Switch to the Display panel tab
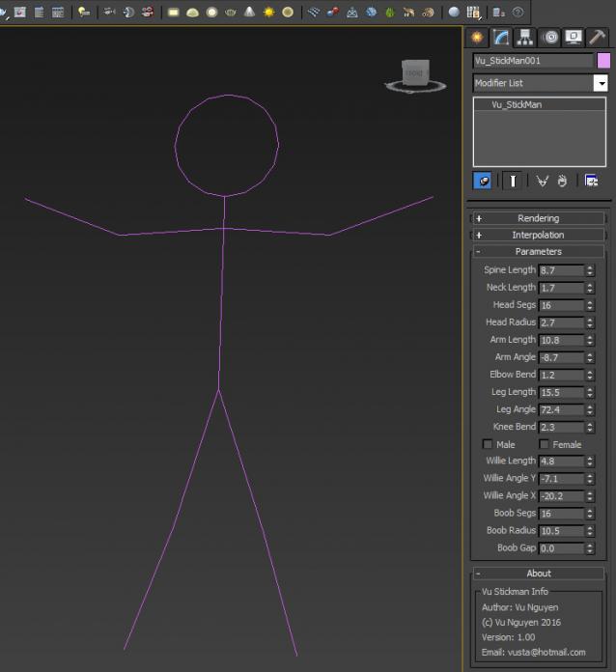616x672 pixels. coord(574,38)
